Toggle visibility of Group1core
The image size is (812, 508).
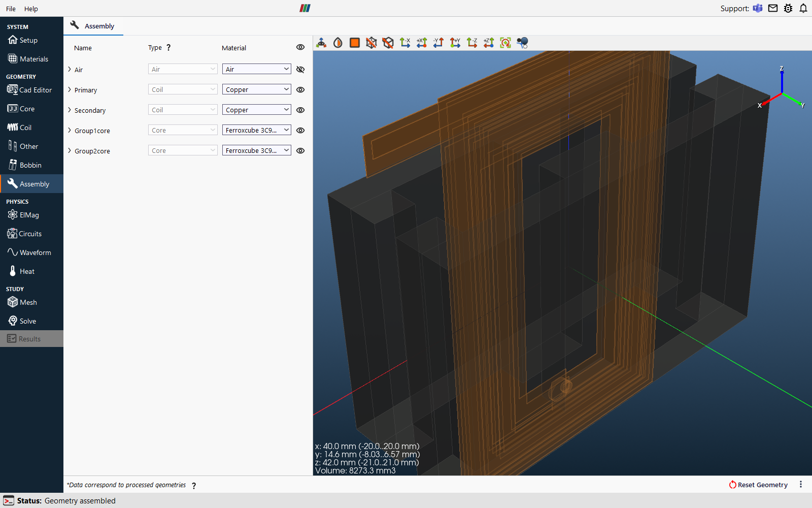coord(300,131)
